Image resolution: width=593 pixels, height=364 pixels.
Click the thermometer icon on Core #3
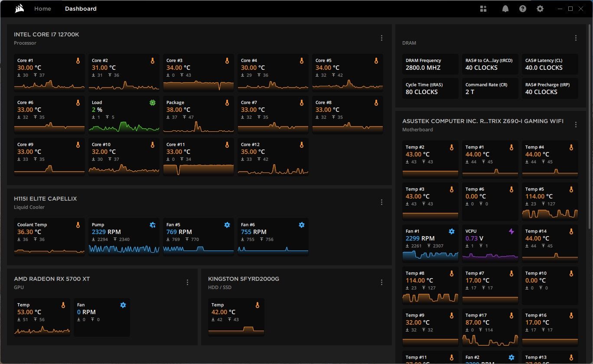click(227, 61)
